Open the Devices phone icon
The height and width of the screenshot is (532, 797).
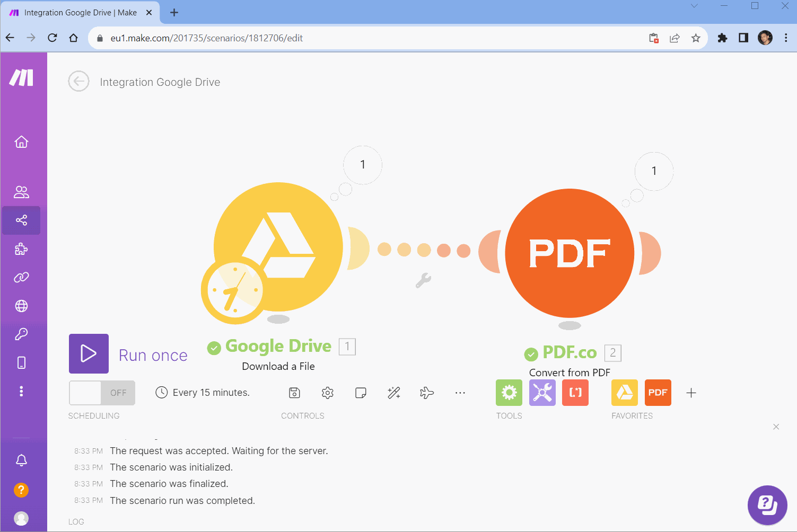click(x=21, y=362)
